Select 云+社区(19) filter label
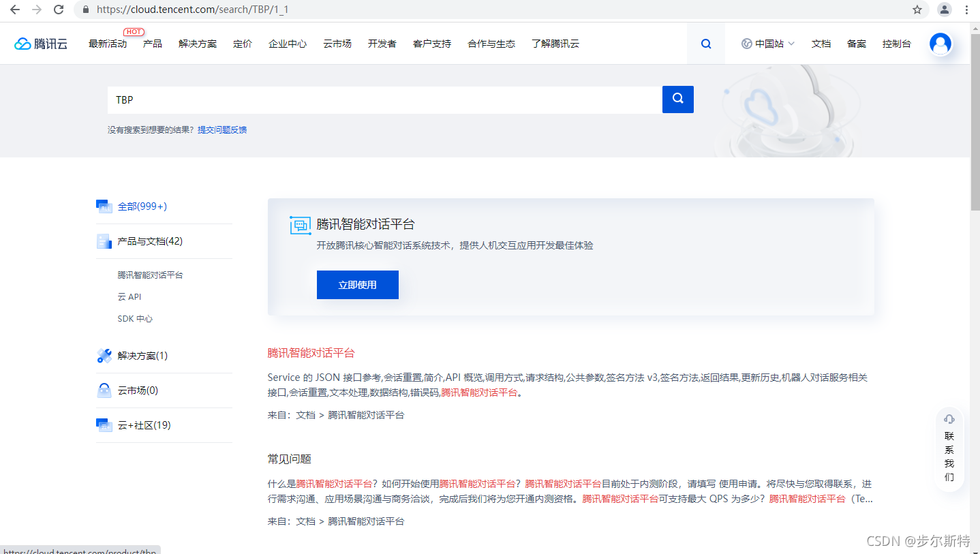Image resolution: width=980 pixels, height=554 pixels. pos(144,425)
